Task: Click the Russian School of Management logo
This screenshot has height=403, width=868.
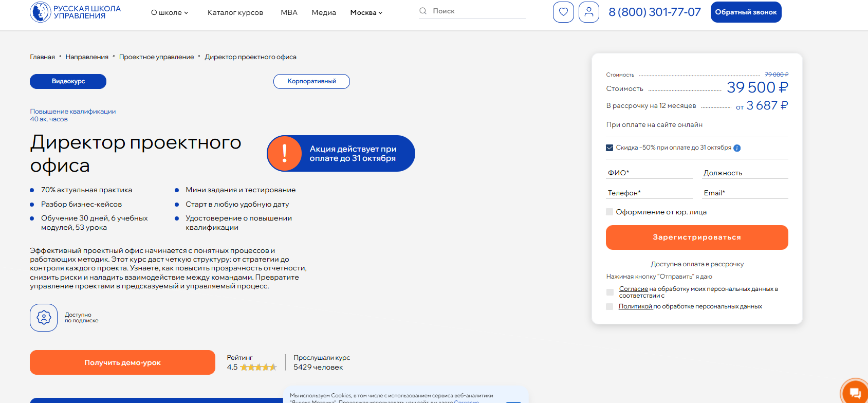Action: (75, 12)
